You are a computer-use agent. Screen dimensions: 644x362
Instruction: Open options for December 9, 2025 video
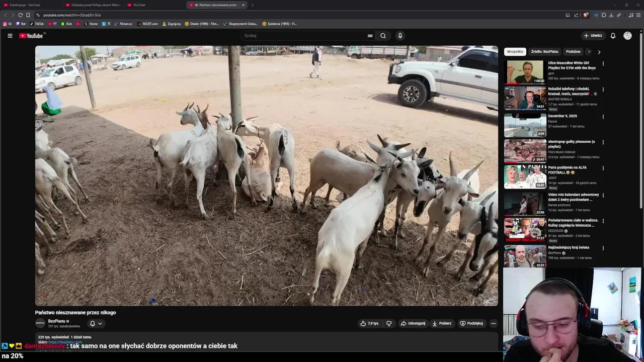click(603, 117)
